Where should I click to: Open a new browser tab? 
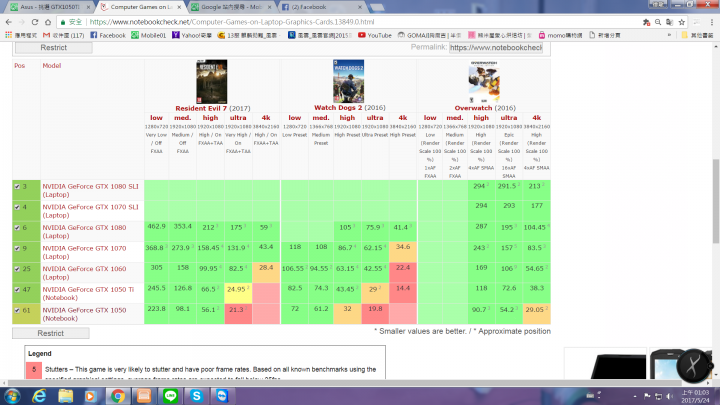point(377,7)
